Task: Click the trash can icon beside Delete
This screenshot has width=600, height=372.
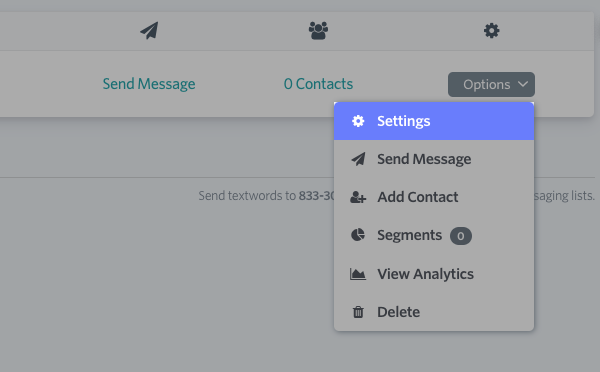Action: [358, 312]
